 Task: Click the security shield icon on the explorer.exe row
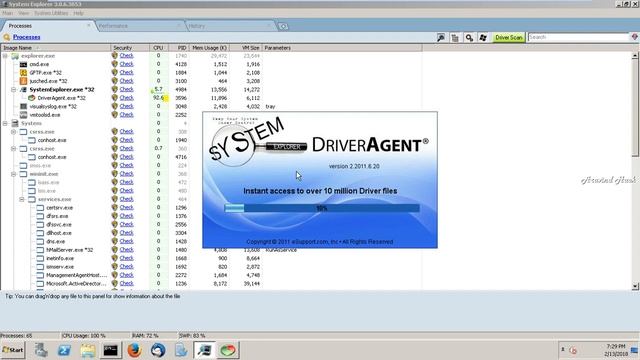pos(115,56)
